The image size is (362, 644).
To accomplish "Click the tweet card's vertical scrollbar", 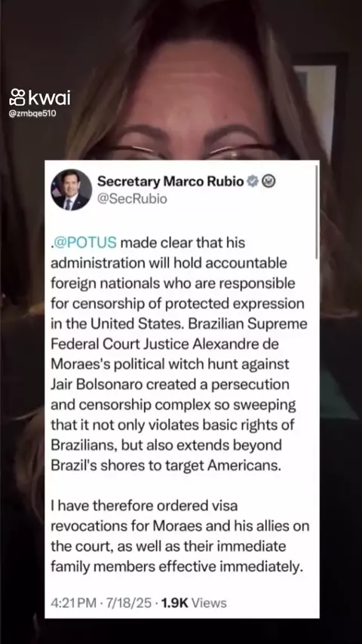I will (x=317, y=212).
